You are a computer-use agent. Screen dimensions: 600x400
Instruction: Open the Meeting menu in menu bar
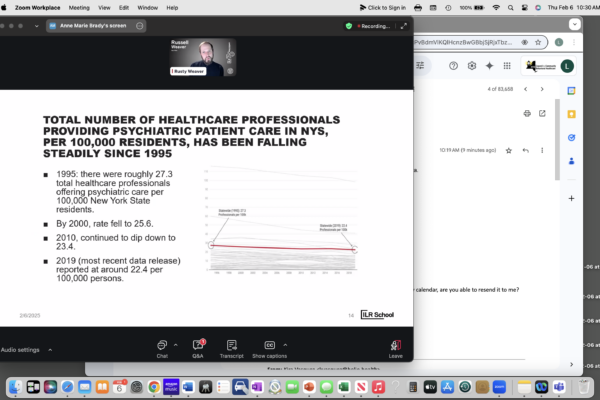click(x=79, y=6)
